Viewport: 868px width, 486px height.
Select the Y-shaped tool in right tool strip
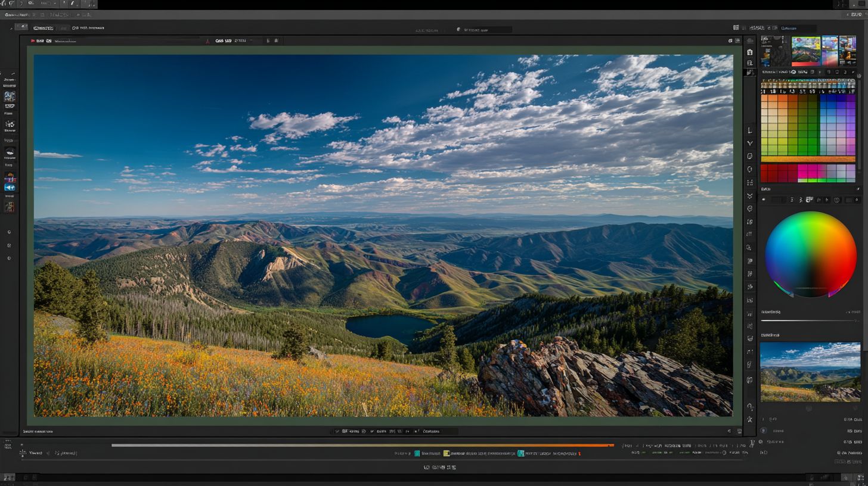coord(750,144)
